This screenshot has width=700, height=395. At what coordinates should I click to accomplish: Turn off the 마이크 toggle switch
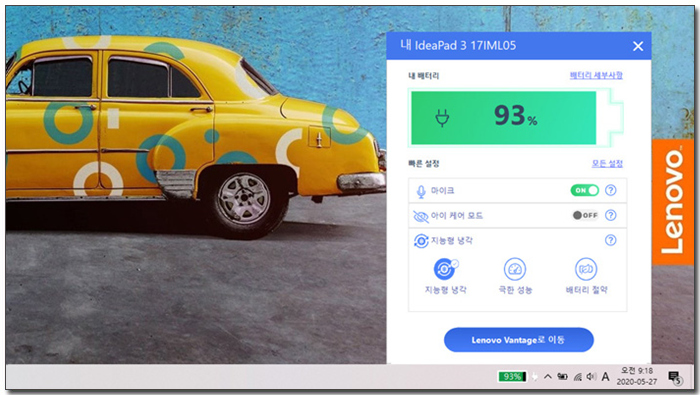coord(584,190)
